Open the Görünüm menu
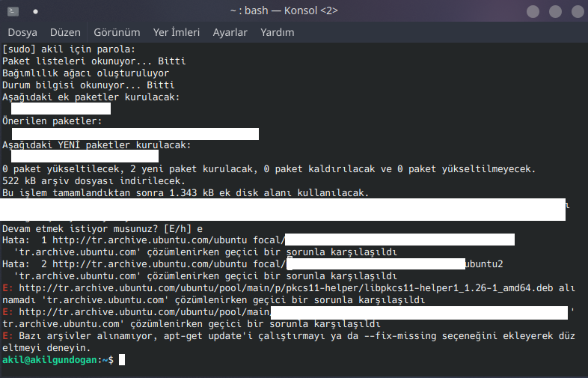Screen dimensions: 588x378 tap(117, 32)
